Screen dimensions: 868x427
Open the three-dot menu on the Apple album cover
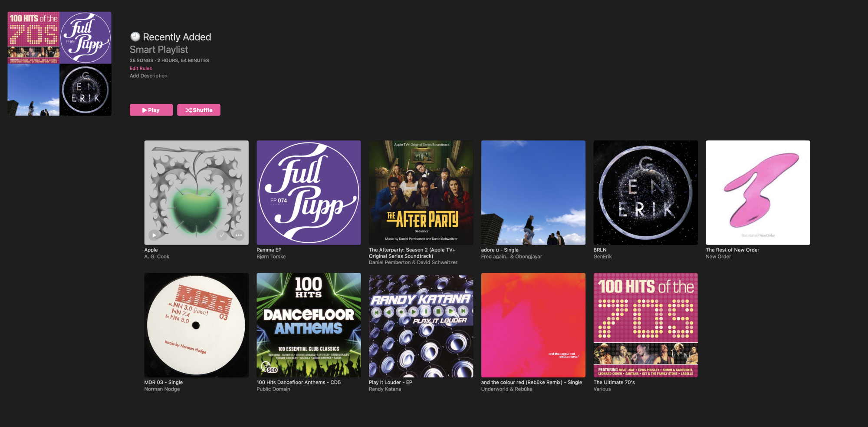tap(239, 235)
